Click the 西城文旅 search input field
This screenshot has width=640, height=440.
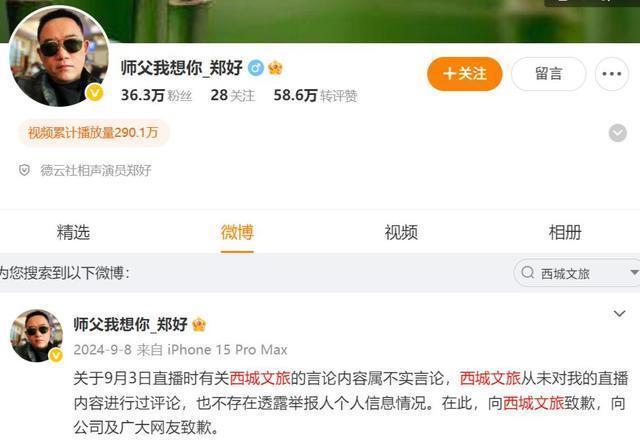pos(577,272)
